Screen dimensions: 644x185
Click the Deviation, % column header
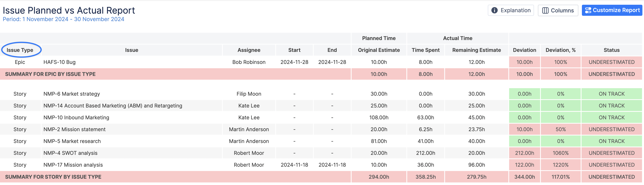[560, 50]
